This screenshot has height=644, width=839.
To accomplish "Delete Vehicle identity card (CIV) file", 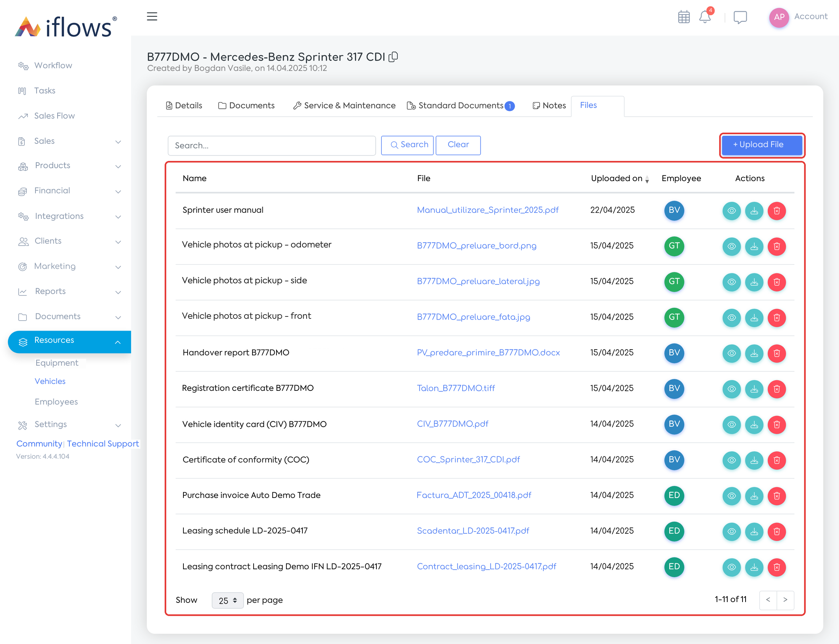I will (x=776, y=425).
